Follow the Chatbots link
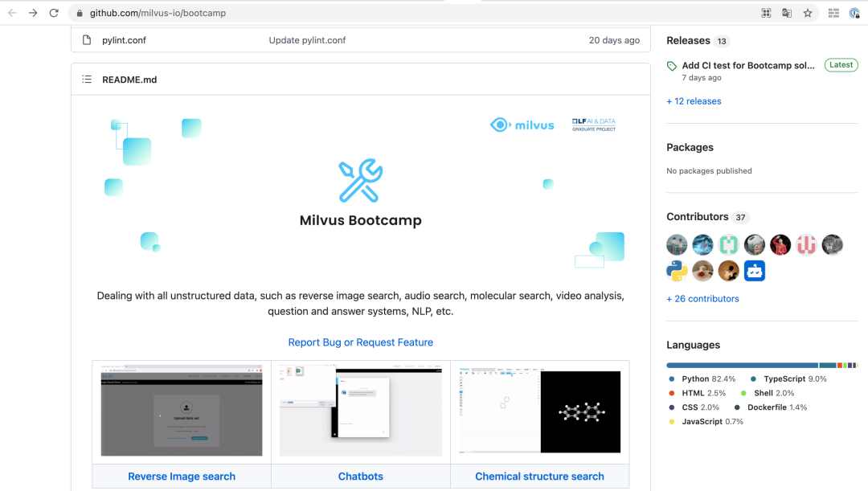Viewport: 868px width, 491px height. [x=360, y=476]
